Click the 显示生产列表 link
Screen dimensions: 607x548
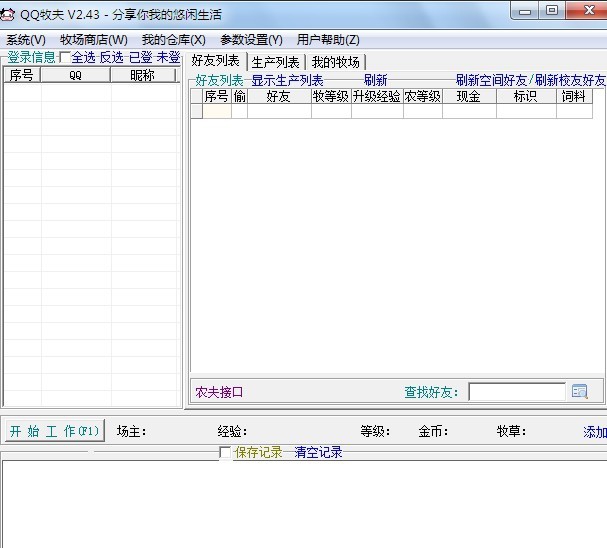click(x=287, y=80)
